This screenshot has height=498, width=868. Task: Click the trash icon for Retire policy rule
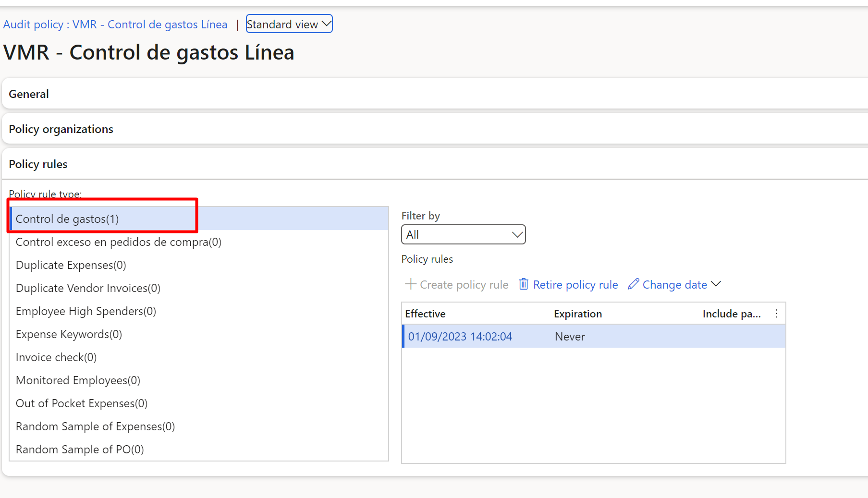pos(524,284)
